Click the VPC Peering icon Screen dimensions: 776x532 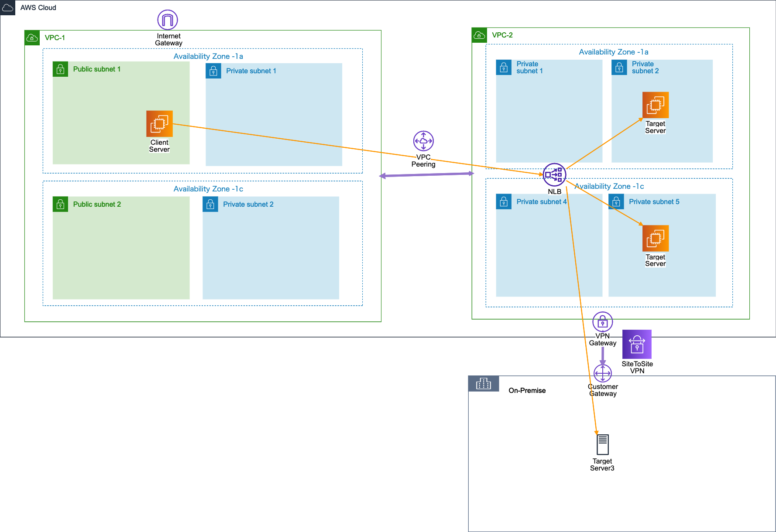[423, 141]
